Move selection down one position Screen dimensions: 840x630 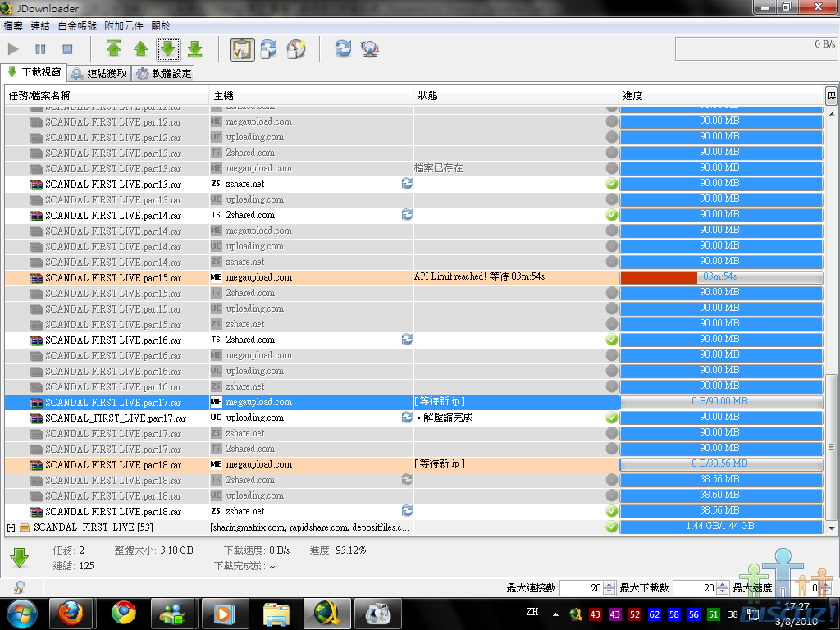[167, 48]
